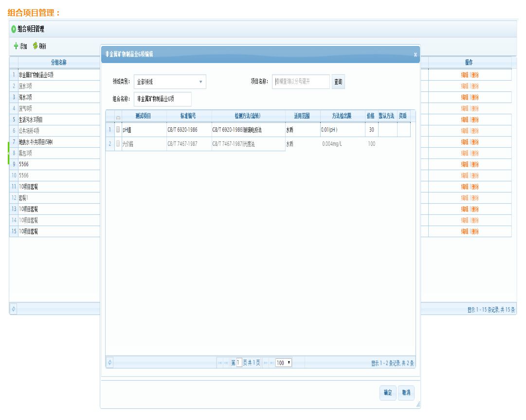Toggle the select-all checkbox in grid header
This screenshot has height=420, width=526.
118,117
